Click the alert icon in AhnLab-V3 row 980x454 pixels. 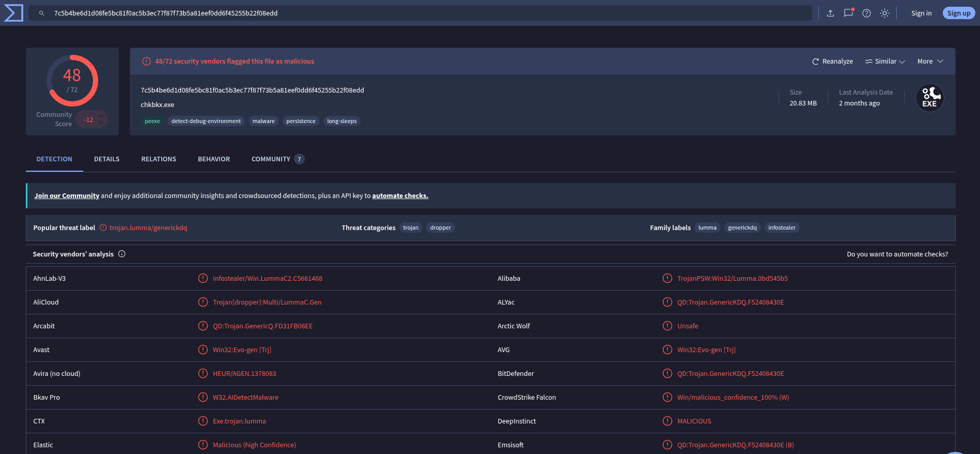(203, 278)
